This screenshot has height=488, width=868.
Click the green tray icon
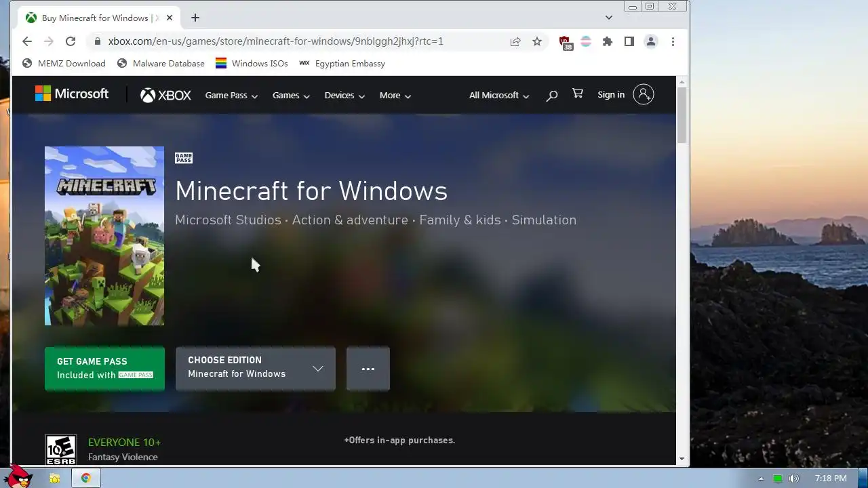pos(778,479)
